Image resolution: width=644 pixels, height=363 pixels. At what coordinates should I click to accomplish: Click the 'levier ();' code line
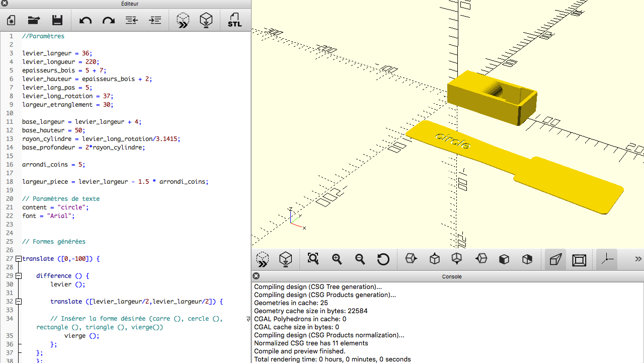pos(68,284)
